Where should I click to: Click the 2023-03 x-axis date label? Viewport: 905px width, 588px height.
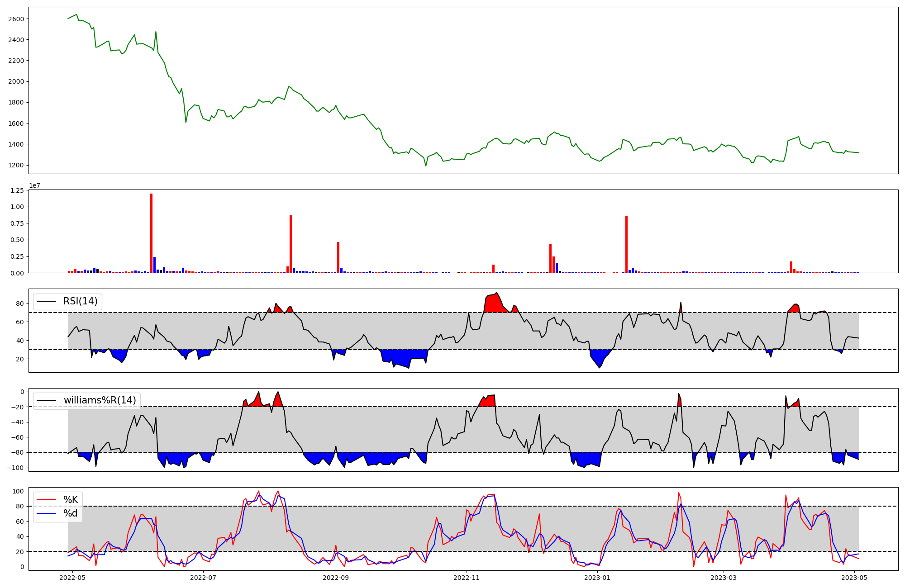724,578
